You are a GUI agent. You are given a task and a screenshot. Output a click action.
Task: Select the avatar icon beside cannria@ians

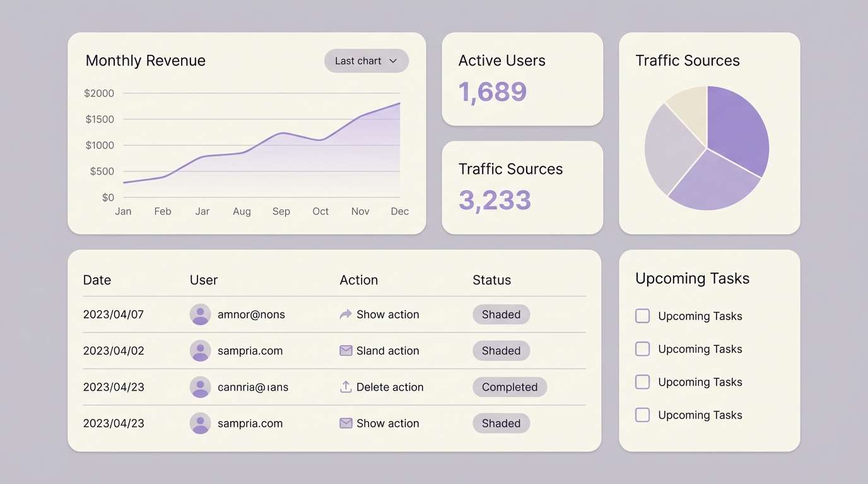(x=200, y=387)
